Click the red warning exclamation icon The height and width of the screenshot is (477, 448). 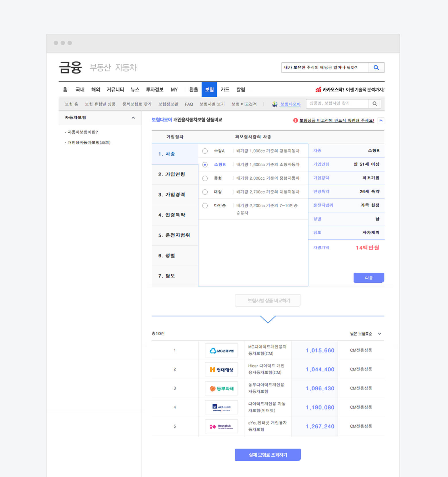[x=296, y=121]
